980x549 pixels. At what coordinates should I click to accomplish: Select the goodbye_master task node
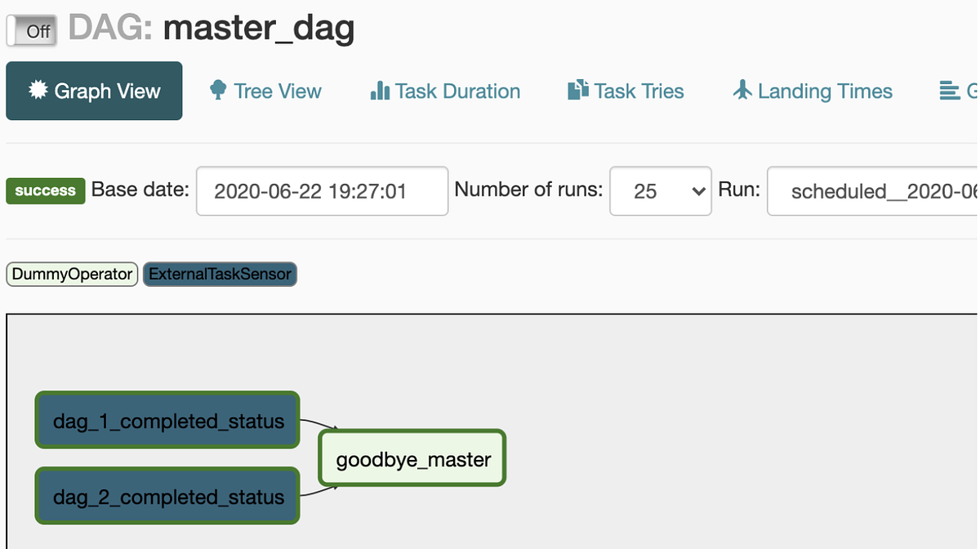[x=412, y=458]
